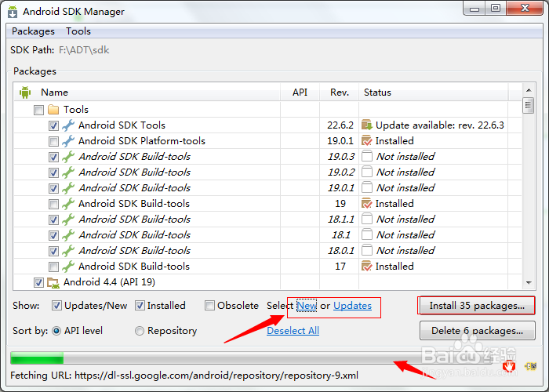Screen dimensions: 549x392
Task: Click Build-tools 19.0.2 wrench icon
Action: click(x=68, y=172)
